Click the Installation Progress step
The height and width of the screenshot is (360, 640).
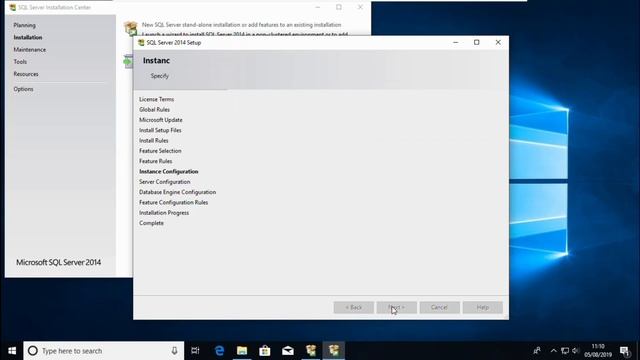[x=164, y=213]
